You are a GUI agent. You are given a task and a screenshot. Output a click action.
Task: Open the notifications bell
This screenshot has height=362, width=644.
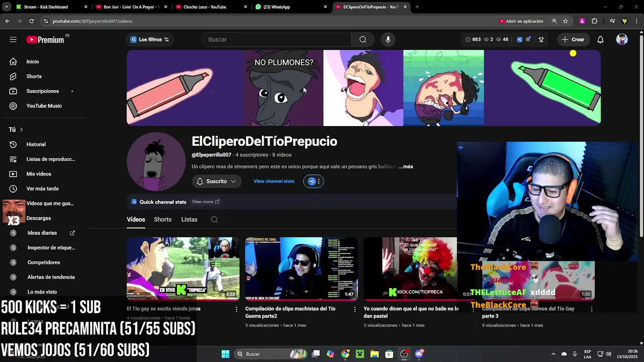(600, 39)
